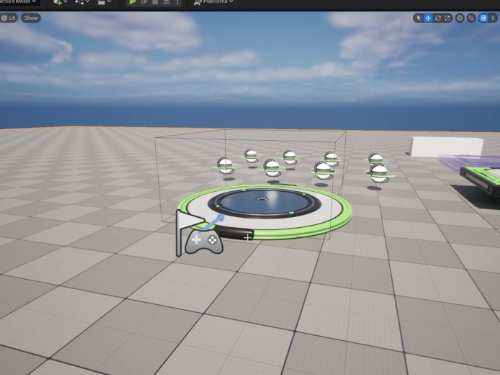500x375 pixels.
Task: Open the view mode pill menu
Action: 31,18
